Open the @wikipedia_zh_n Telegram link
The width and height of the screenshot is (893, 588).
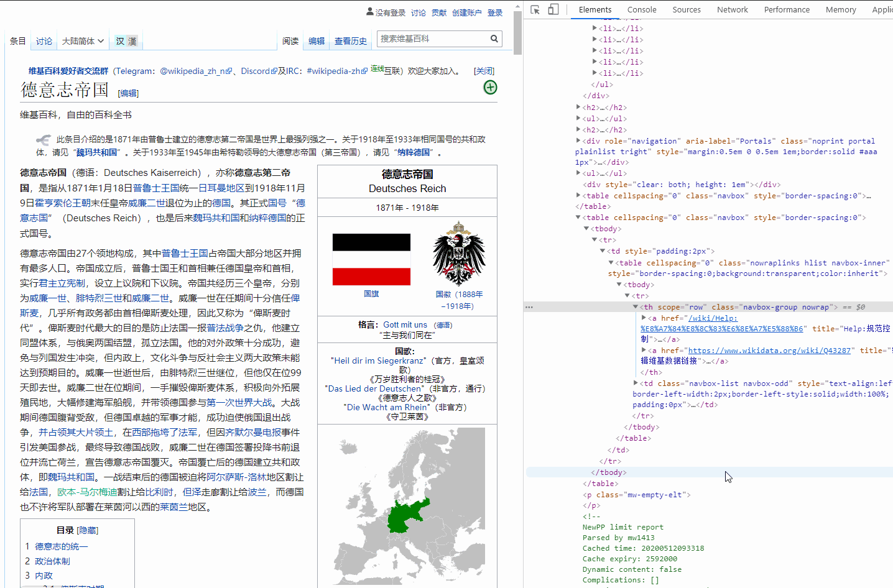coord(196,71)
